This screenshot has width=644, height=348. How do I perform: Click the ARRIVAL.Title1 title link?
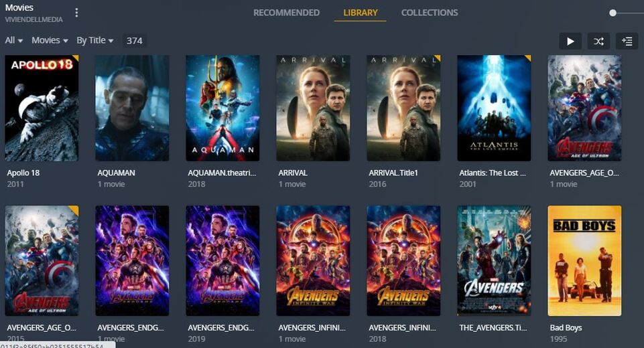(393, 173)
